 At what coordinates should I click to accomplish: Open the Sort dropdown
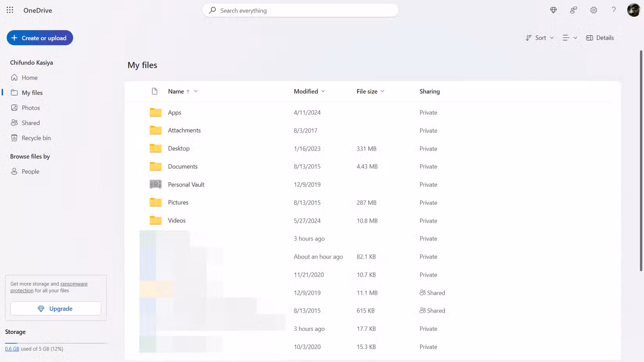point(540,38)
